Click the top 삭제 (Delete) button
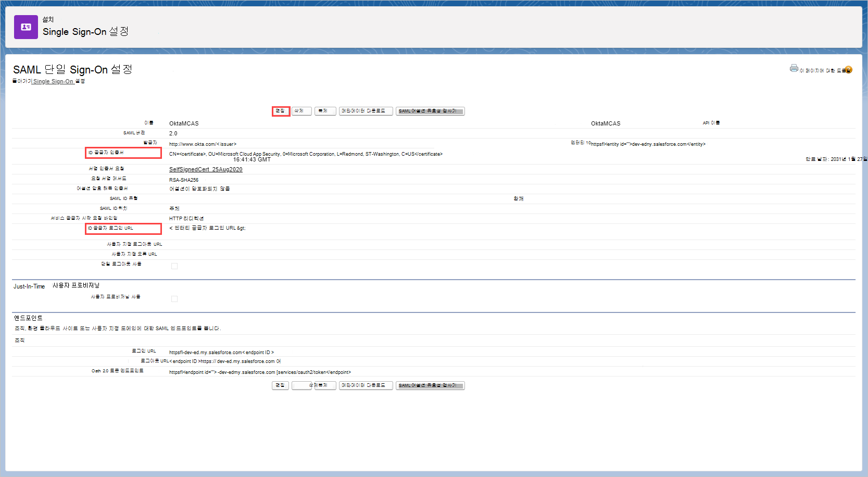This screenshot has width=868, height=477. [x=301, y=111]
